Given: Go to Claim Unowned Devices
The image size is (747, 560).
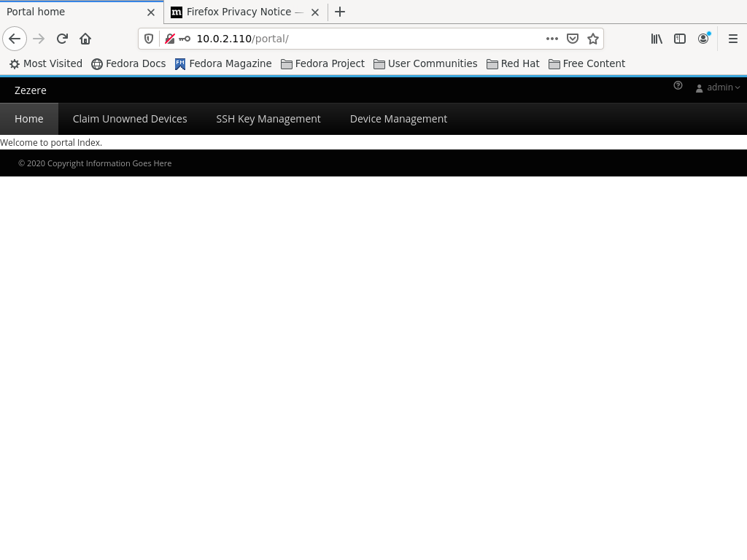Looking at the screenshot, I should click(x=130, y=119).
